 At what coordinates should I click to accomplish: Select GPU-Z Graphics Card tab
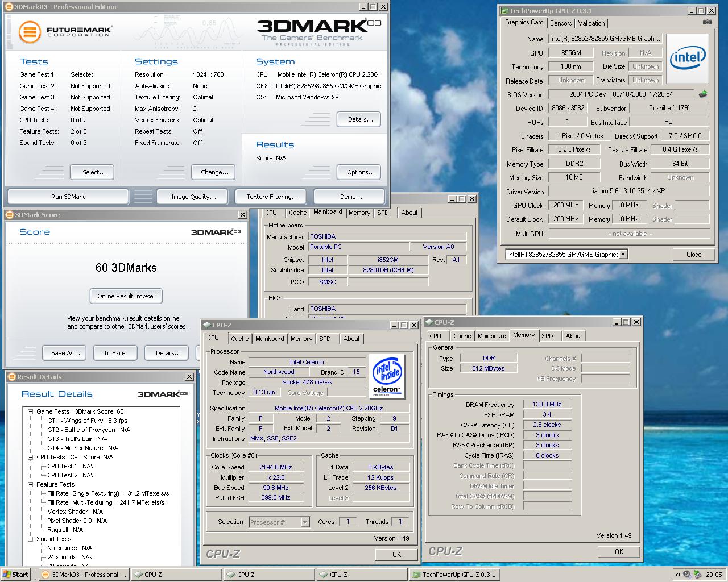[x=524, y=22]
